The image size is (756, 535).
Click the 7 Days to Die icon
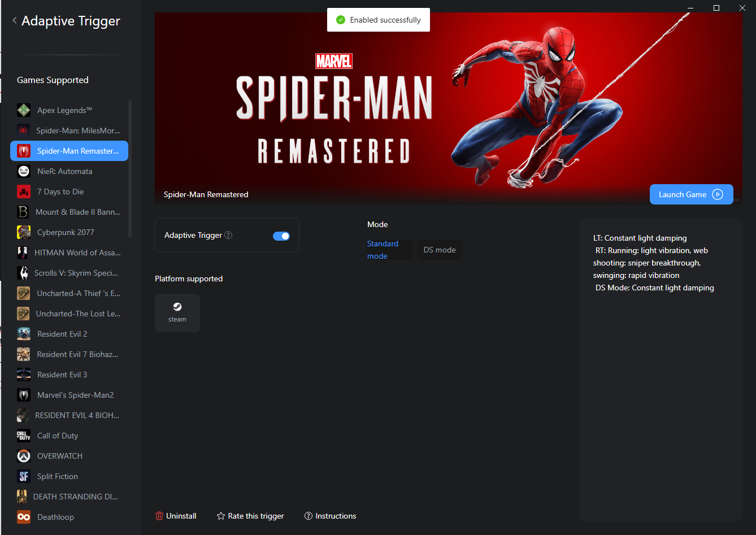coord(24,192)
